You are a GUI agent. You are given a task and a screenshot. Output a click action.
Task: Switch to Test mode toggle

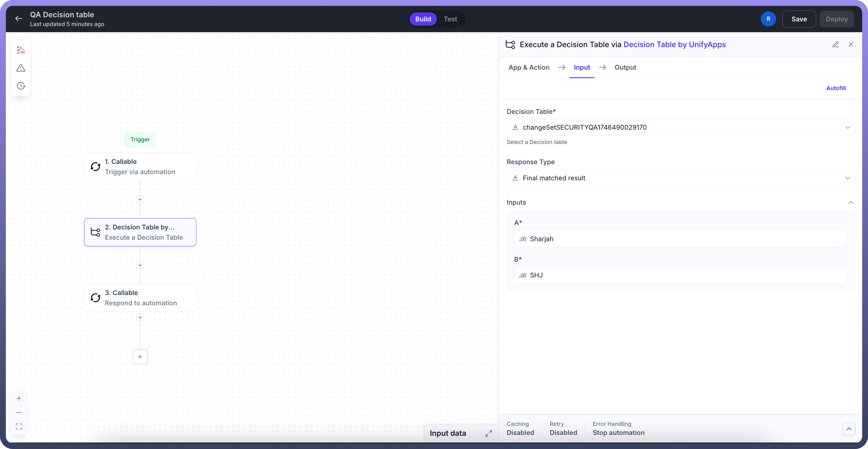(450, 19)
